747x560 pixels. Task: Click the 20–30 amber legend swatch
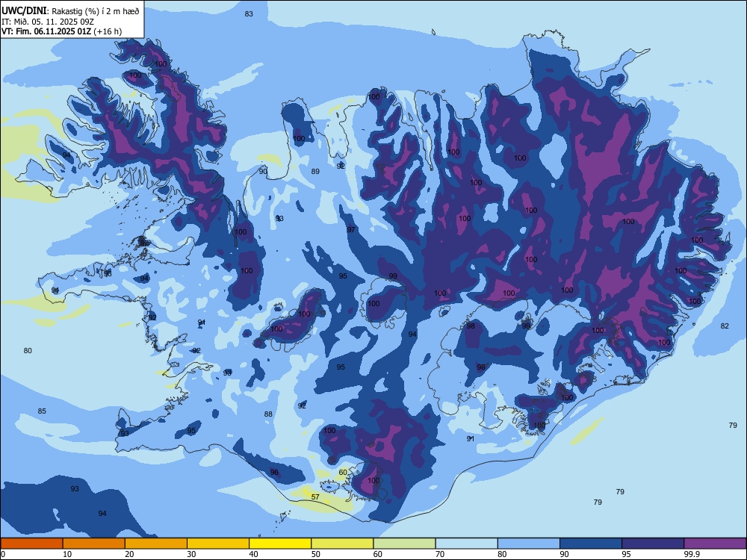coord(156,544)
